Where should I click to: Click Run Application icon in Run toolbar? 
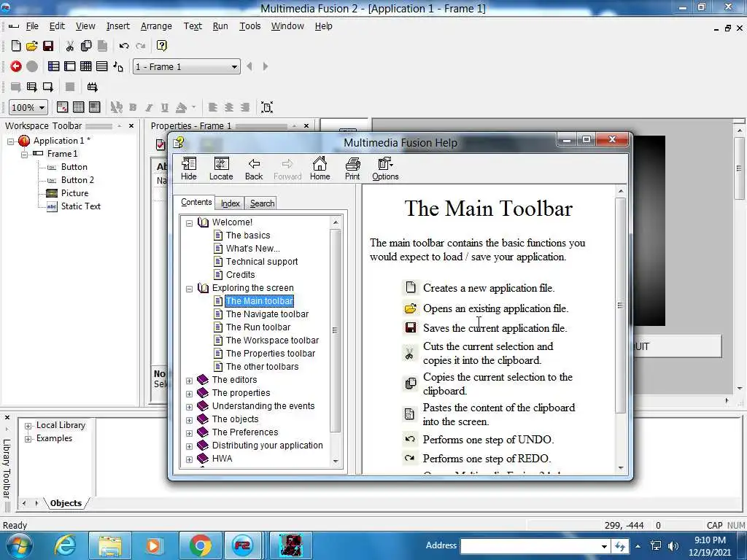tap(32, 87)
